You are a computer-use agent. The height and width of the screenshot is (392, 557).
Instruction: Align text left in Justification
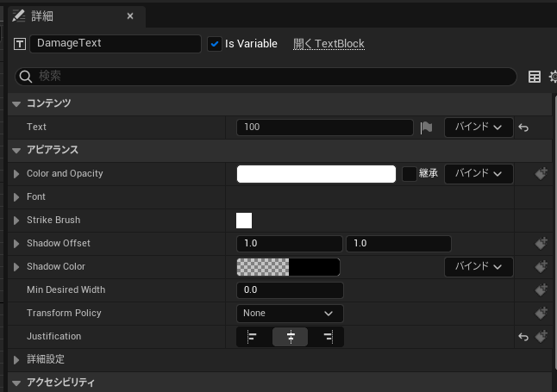tap(253, 337)
